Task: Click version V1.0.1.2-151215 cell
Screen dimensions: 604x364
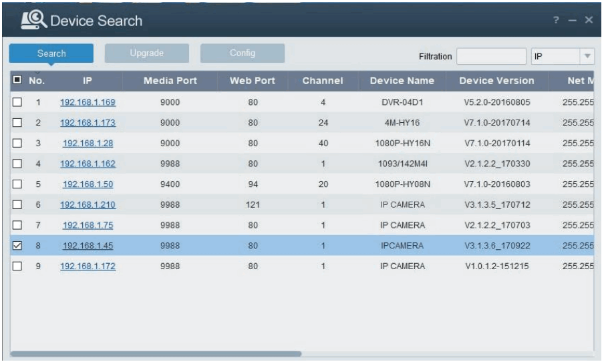Action: tap(497, 266)
